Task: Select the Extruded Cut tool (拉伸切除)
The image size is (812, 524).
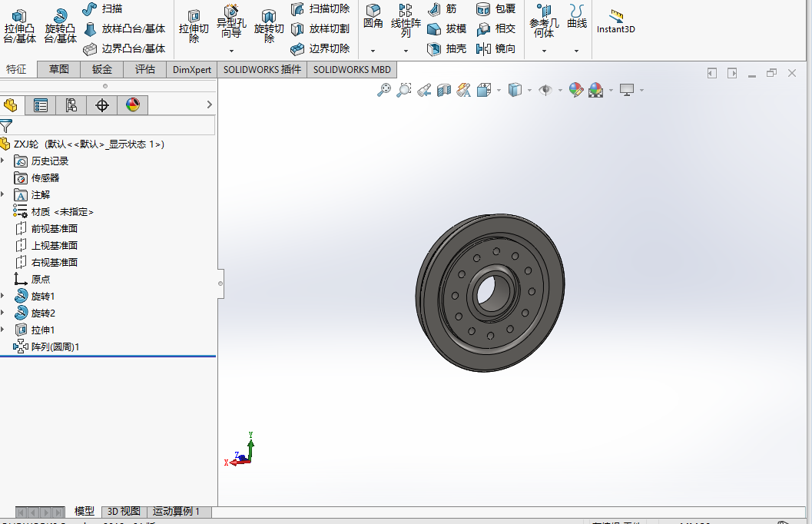Action: [194, 26]
